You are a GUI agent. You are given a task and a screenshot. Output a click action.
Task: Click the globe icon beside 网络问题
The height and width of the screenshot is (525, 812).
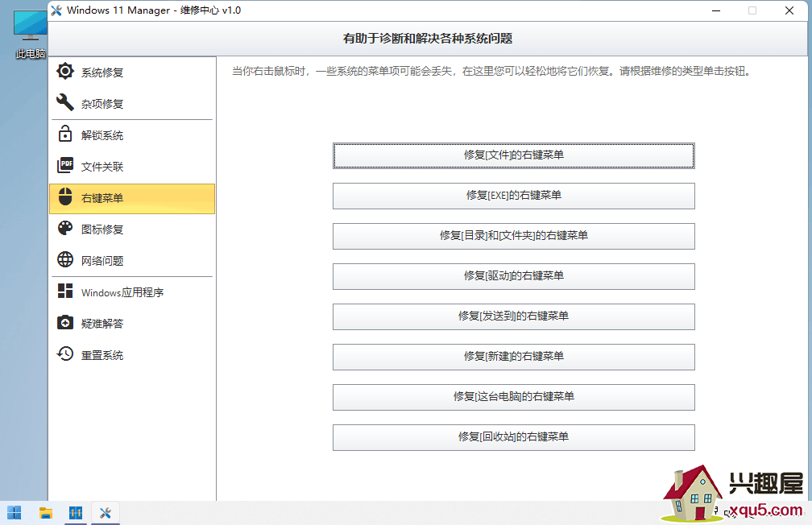click(65, 260)
